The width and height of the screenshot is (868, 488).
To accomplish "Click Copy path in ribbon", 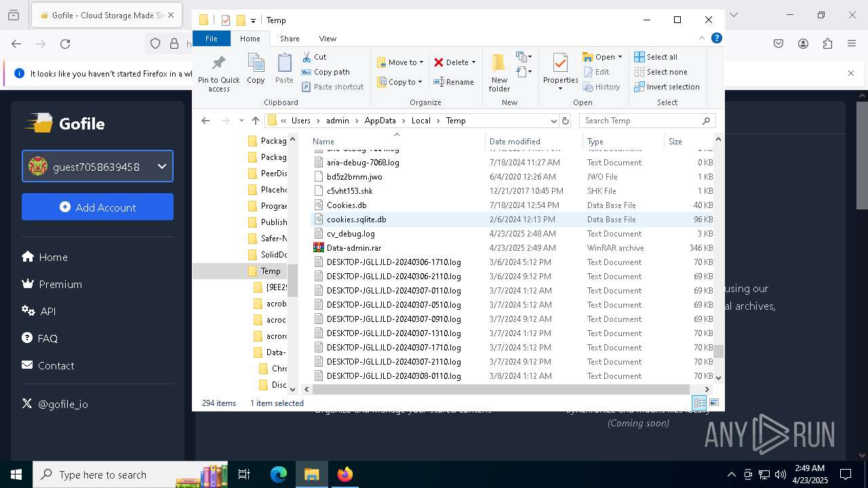I will tap(325, 72).
